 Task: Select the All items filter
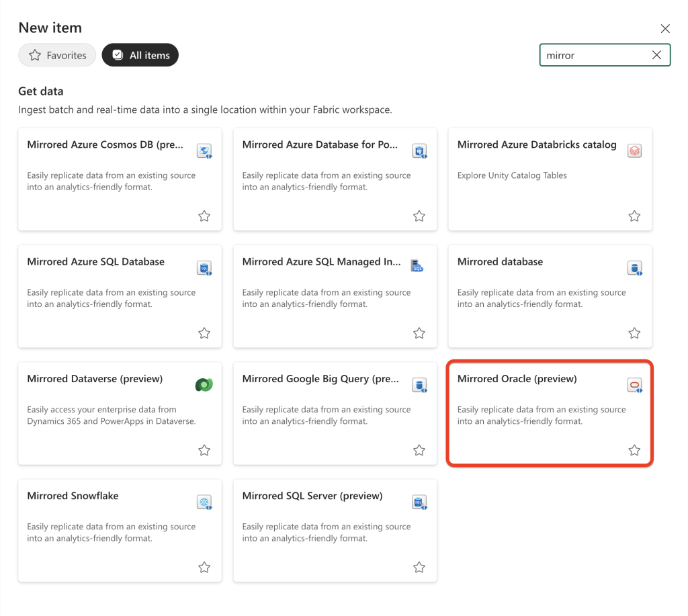tap(140, 55)
